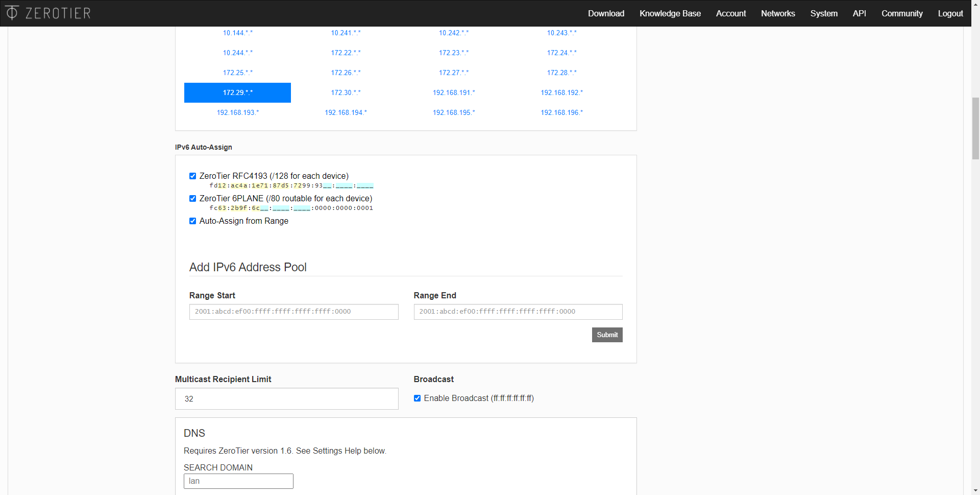The image size is (980, 495).
Task: Click the DNS Search Domain field
Action: coord(238,481)
